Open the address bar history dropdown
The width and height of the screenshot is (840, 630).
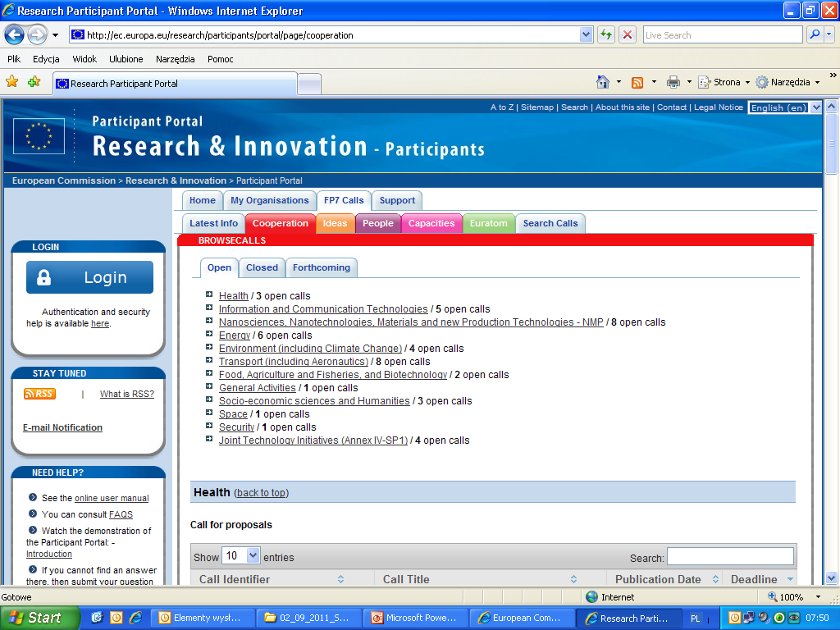click(586, 34)
